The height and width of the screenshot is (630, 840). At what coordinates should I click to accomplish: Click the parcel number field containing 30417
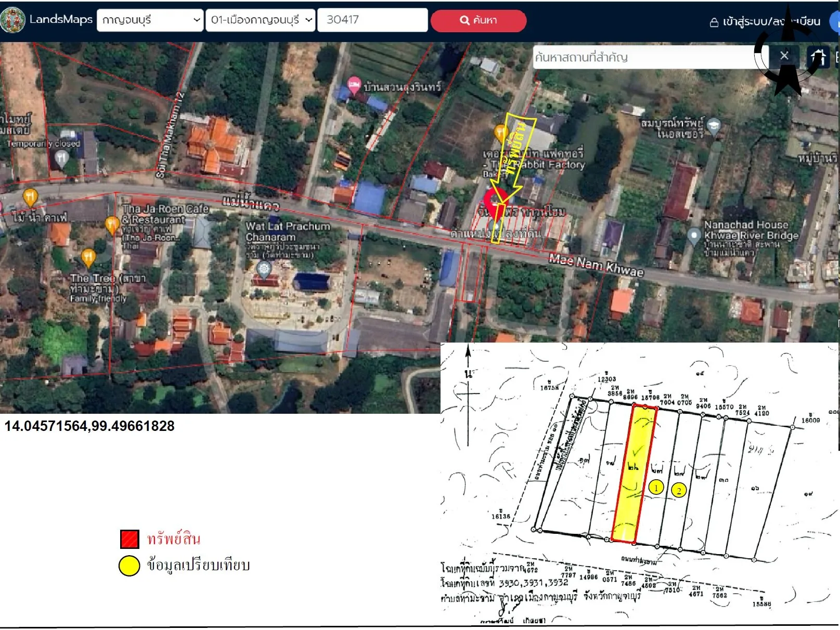pos(372,20)
